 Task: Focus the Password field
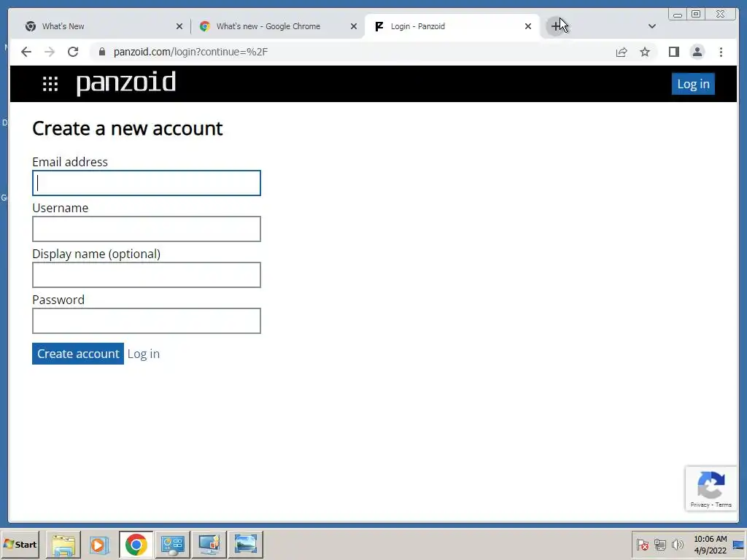pyautogui.click(x=146, y=321)
